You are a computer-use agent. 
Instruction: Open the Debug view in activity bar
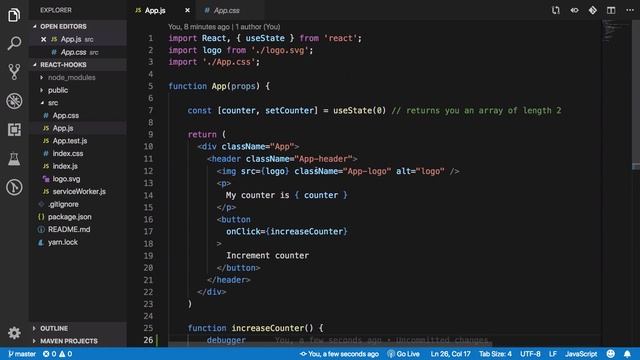pyautogui.click(x=14, y=101)
